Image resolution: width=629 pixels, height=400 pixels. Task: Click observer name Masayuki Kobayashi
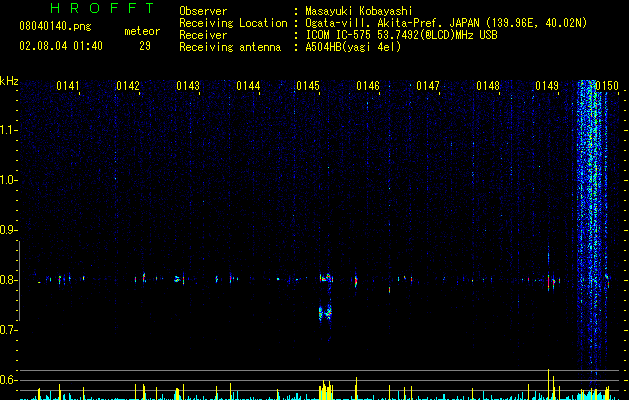pos(358,11)
